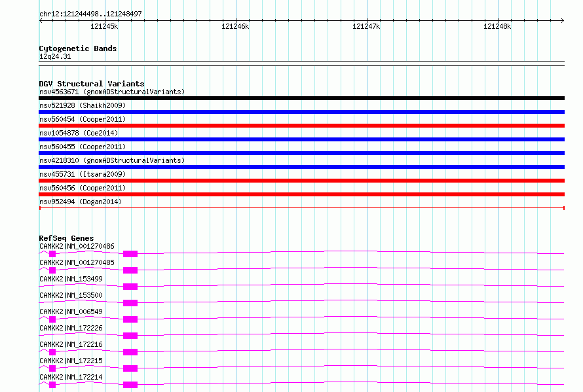583x392 pixels.
Task: Click large exon box of NM_001270485
Action: click(130, 270)
